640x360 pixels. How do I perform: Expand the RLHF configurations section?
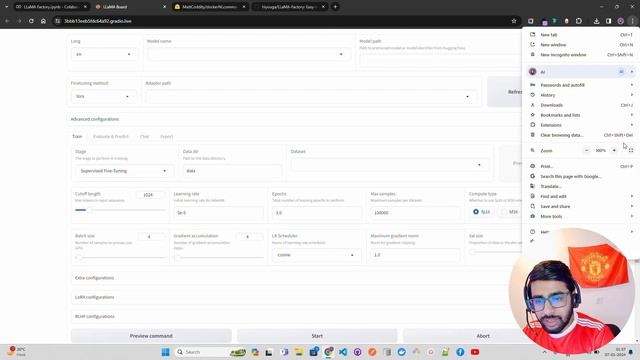(x=95, y=316)
